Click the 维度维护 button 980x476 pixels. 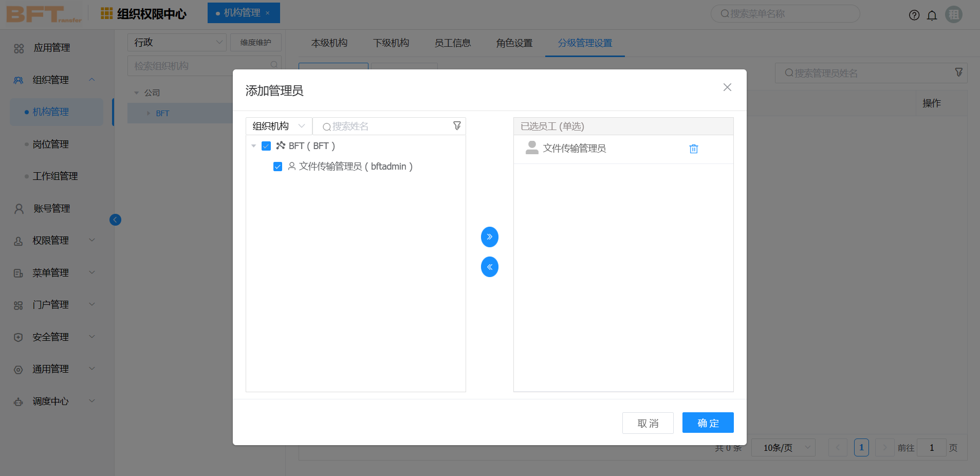[x=255, y=42]
